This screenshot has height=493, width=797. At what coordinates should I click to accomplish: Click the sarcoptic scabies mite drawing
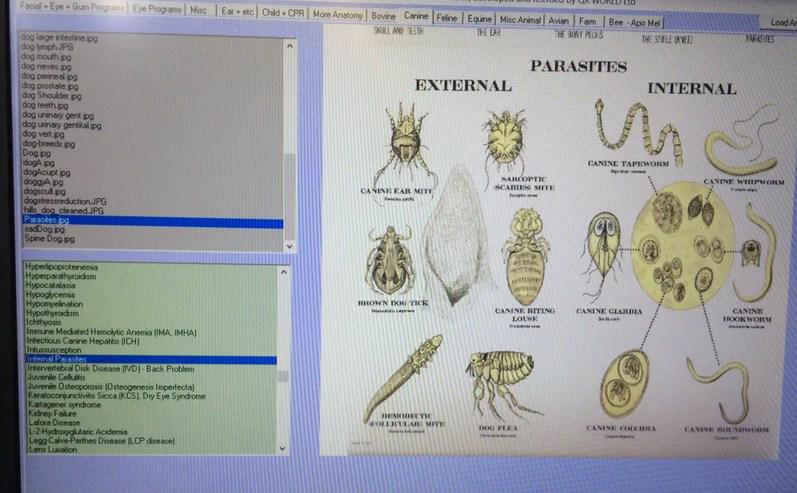click(x=503, y=140)
